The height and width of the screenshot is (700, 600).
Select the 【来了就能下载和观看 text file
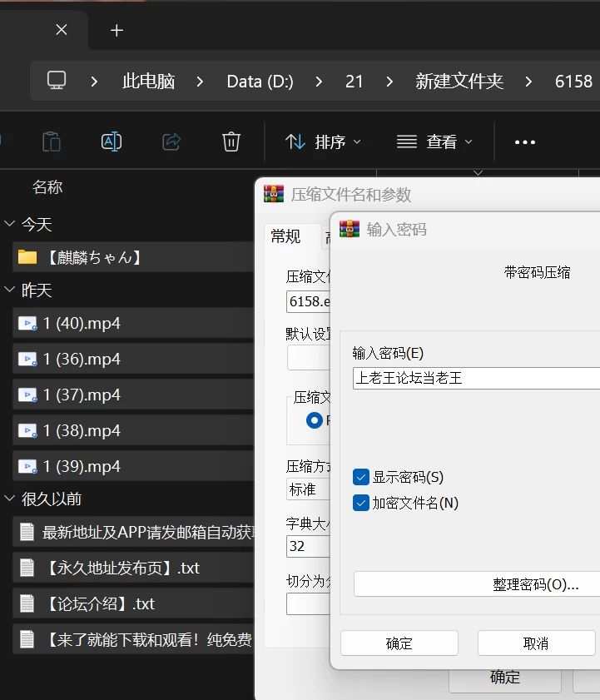tap(133, 639)
